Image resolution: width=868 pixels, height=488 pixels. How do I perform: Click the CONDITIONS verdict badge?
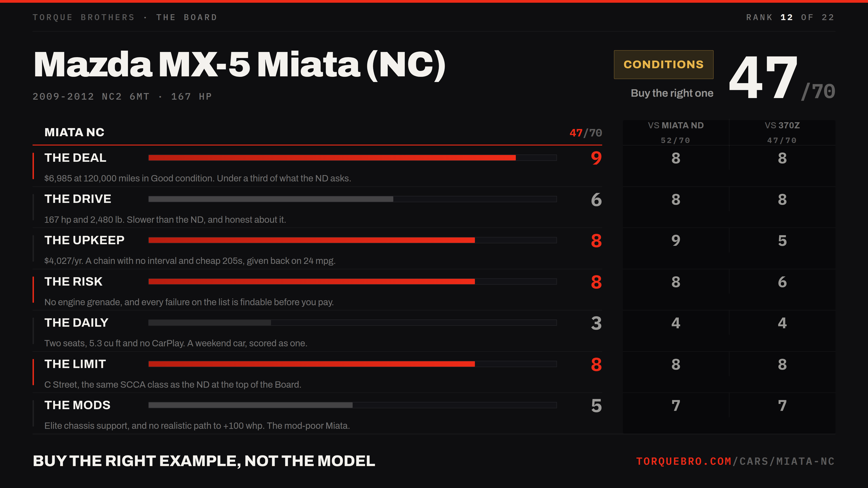[x=663, y=64]
